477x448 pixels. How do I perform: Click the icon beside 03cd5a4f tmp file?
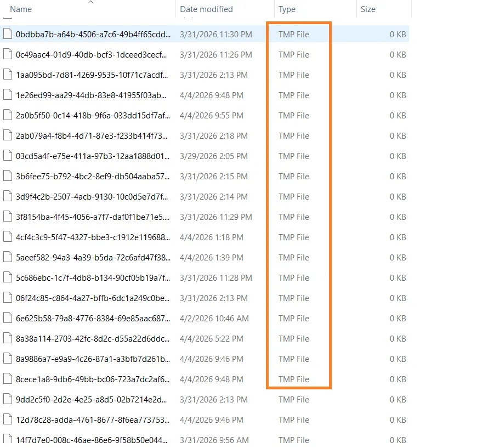(6, 156)
